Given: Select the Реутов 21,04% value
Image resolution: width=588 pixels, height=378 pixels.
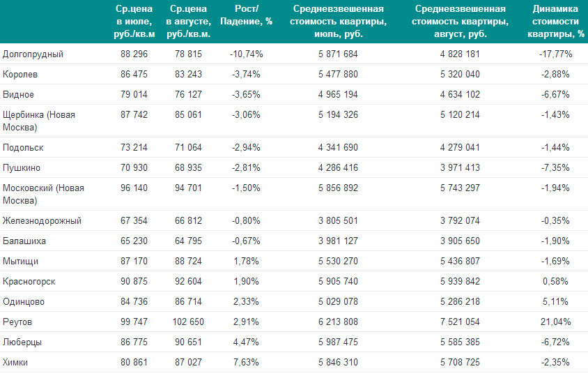Looking at the screenshot, I should pyautogui.click(x=556, y=322).
